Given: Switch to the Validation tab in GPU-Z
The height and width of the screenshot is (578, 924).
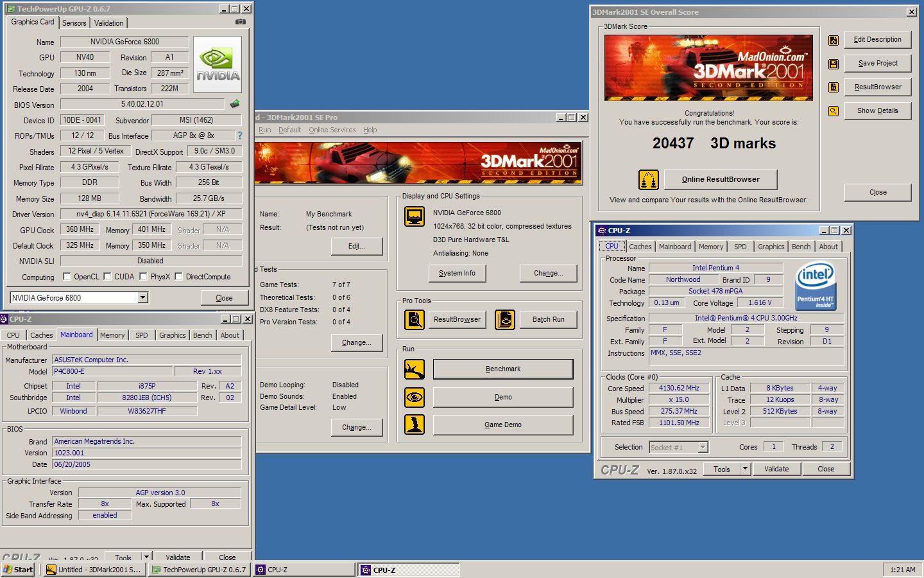Looking at the screenshot, I should pyautogui.click(x=109, y=23).
